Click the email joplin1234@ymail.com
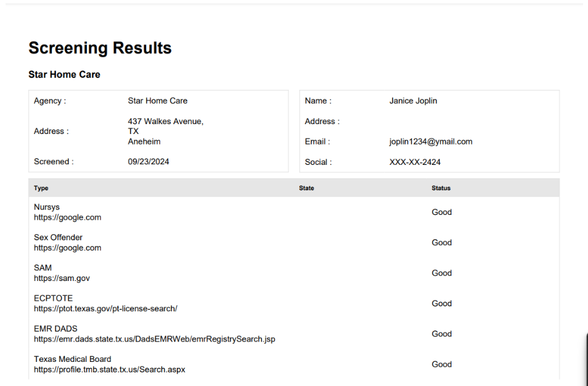This screenshot has height=386, width=588. pyautogui.click(x=431, y=141)
